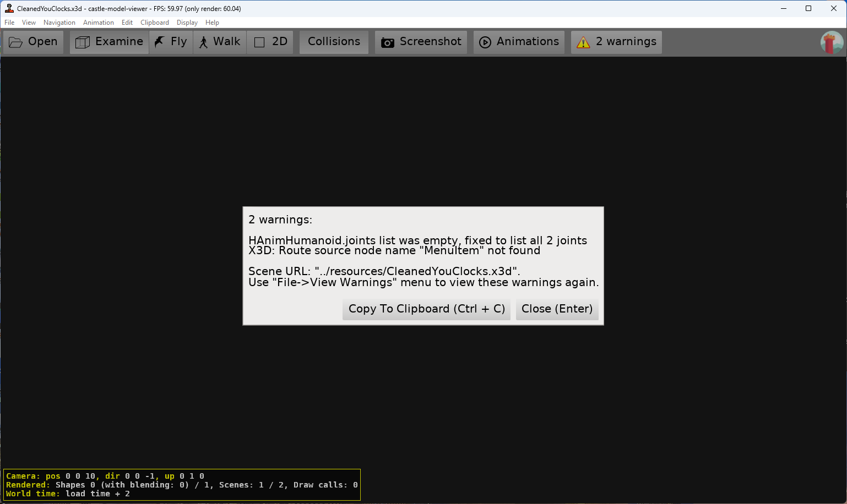
Task: Click the camera status info overlay
Action: [182, 485]
